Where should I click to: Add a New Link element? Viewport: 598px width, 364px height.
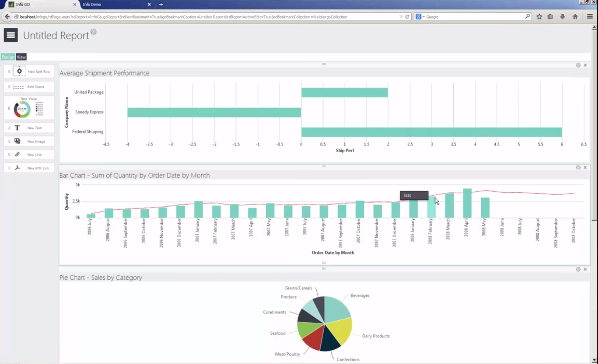coord(17,155)
